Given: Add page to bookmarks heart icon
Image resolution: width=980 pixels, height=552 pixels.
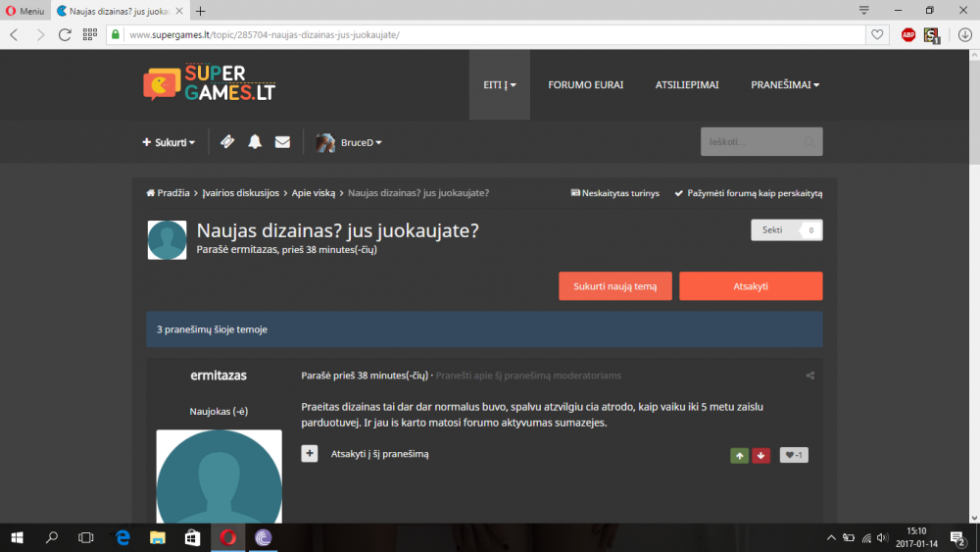Looking at the screenshot, I should tap(877, 34).
